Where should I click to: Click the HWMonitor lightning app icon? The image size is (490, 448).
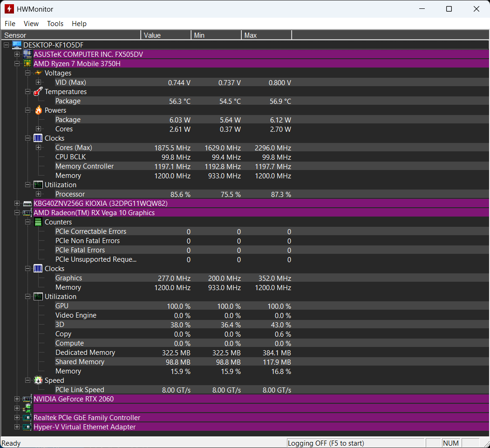click(x=9, y=9)
